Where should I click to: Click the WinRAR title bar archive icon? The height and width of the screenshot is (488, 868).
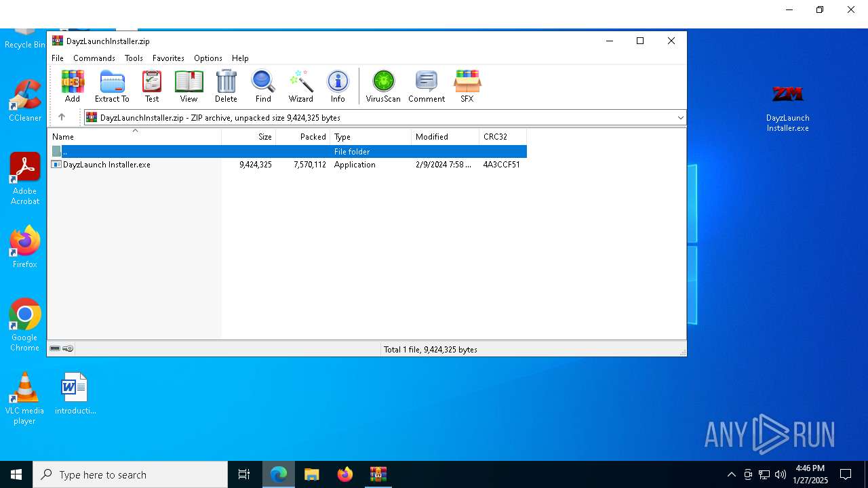point(58,41)
